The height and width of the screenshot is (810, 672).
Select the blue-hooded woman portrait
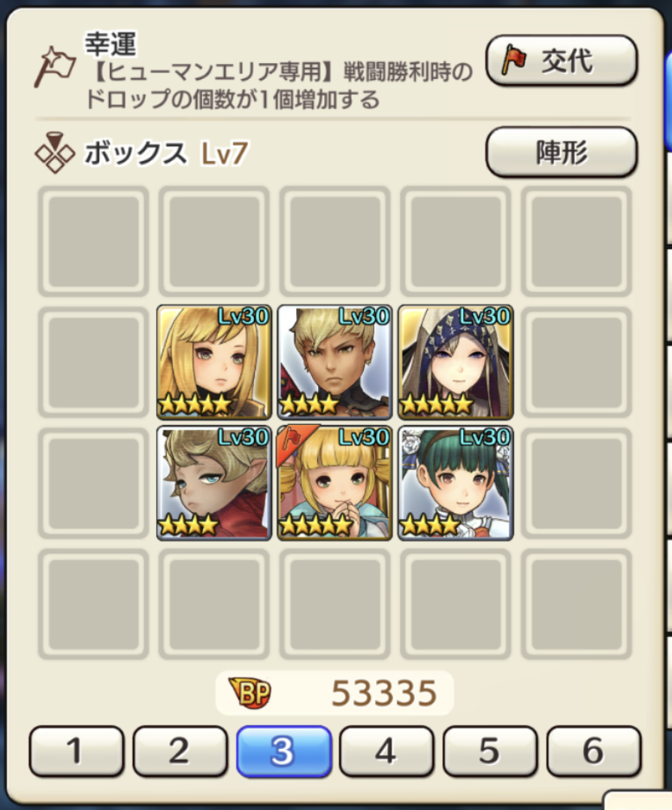point(456,362)
